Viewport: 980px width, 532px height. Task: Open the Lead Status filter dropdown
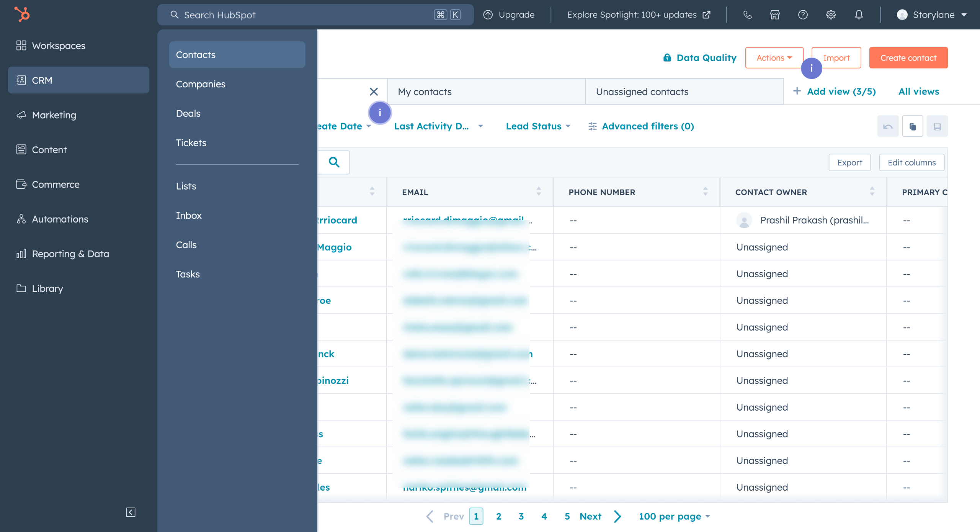click(538, 126)
